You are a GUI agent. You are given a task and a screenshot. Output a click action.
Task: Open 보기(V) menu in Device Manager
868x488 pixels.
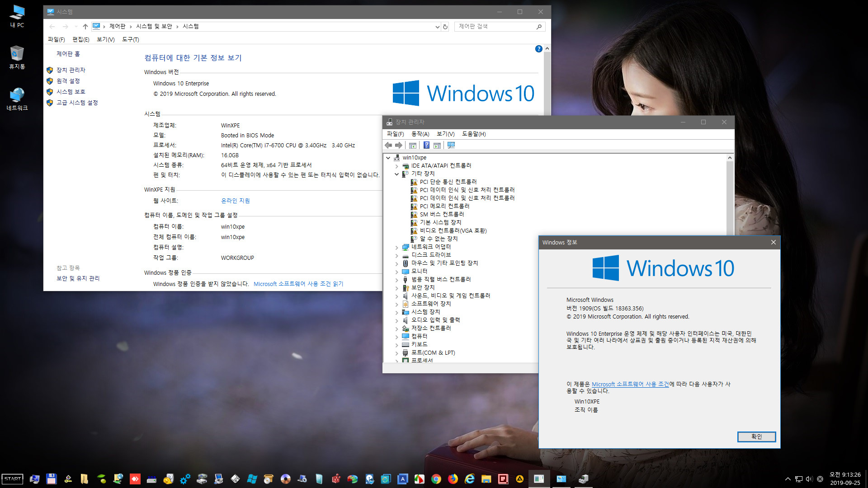tap(446, 134)
